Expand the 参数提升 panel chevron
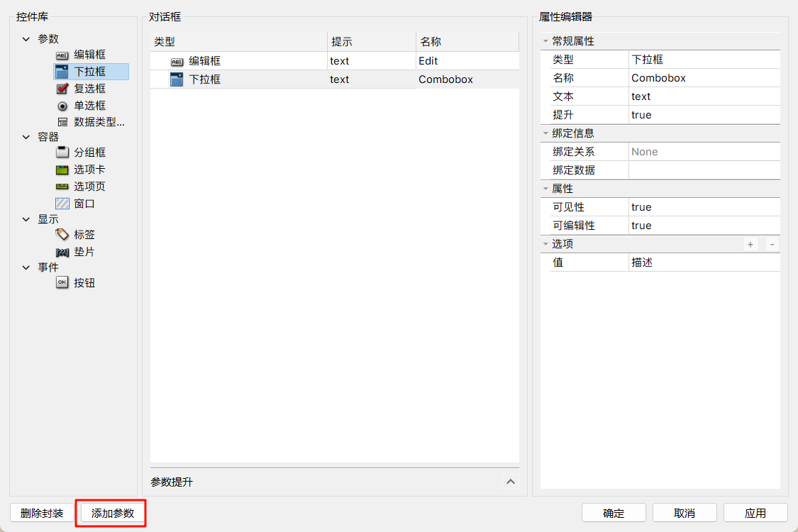The width and height of the screenshot is (798, 532). pyautogui.click(x=510, y=482)
